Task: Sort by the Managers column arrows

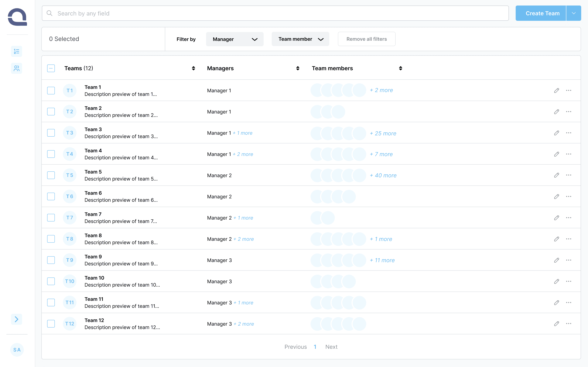Action: point(298,69)
